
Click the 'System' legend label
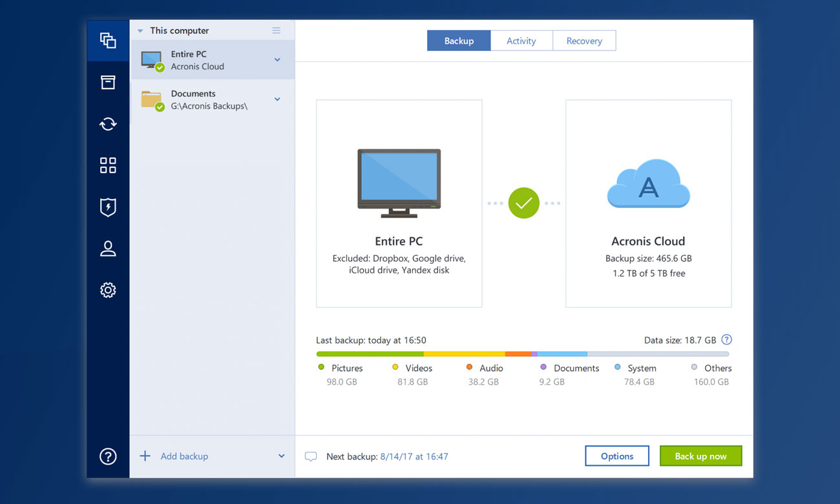coord(642,368)
